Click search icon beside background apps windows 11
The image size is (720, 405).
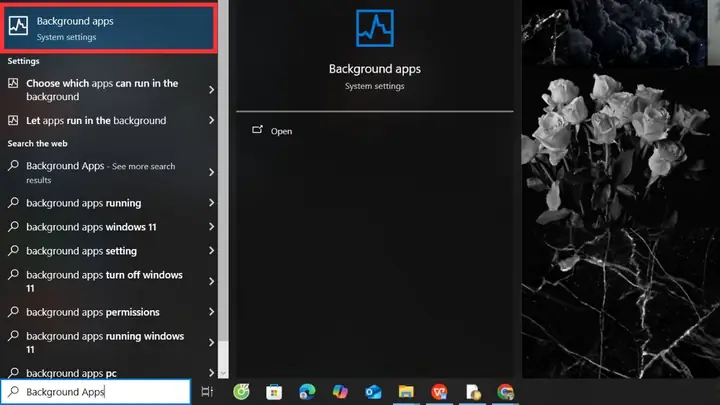click(13, 226)
